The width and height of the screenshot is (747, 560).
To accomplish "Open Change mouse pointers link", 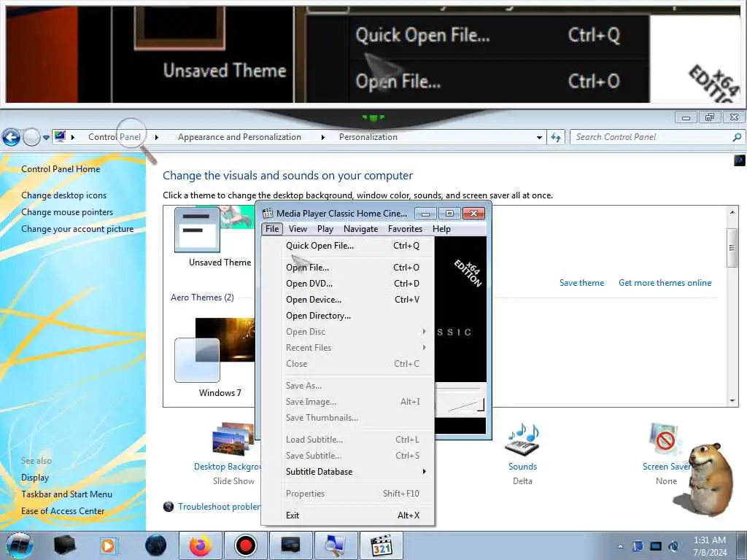I will pos(67,212).
